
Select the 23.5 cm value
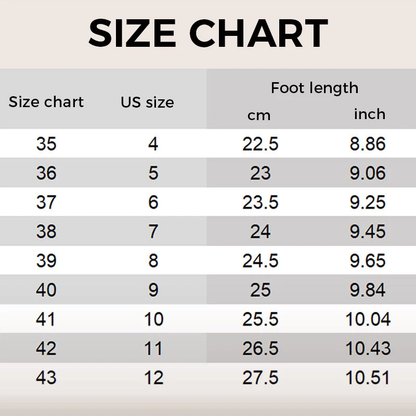(260, 202)
